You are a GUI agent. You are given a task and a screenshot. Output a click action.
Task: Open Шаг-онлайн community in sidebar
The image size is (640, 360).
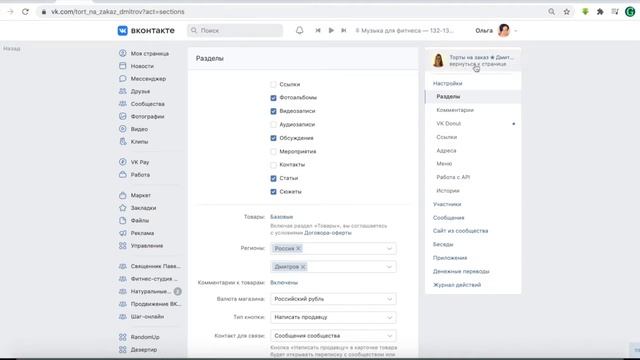coord(147,317)
